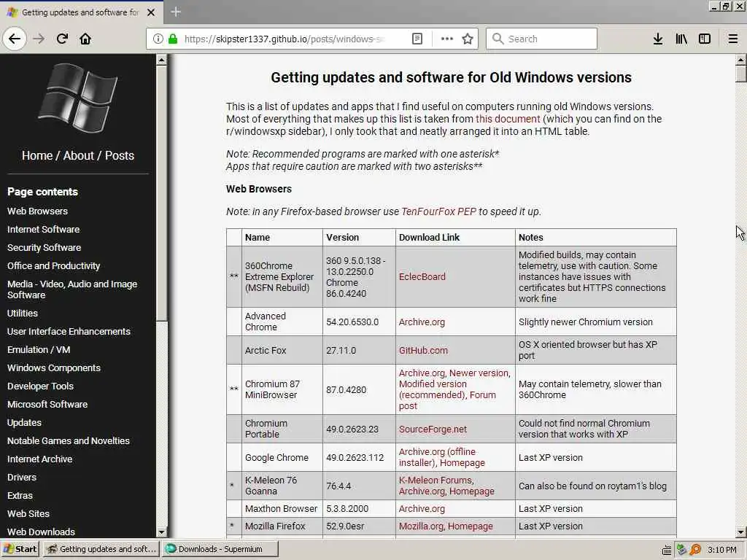The width and height of the screenshot is (747, 560).
Task: Jump to Web Sites section
Action: [28, 514]
